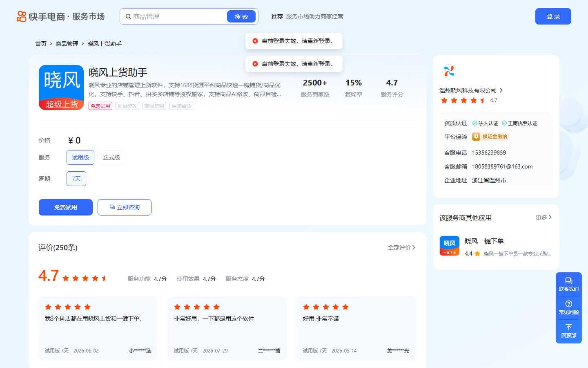Click the review text 非常好用，一下都是用这个软件
588x368 pixels.
coord(214,319)
